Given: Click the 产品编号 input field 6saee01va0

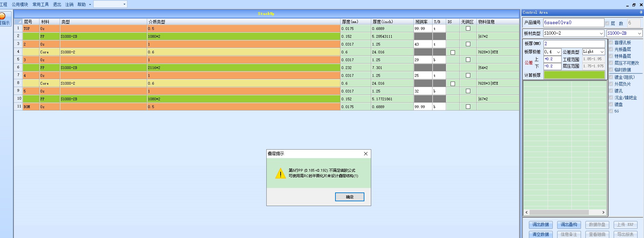Looking at the screenshot, I should pyautogui.click(x=574, y=23).
